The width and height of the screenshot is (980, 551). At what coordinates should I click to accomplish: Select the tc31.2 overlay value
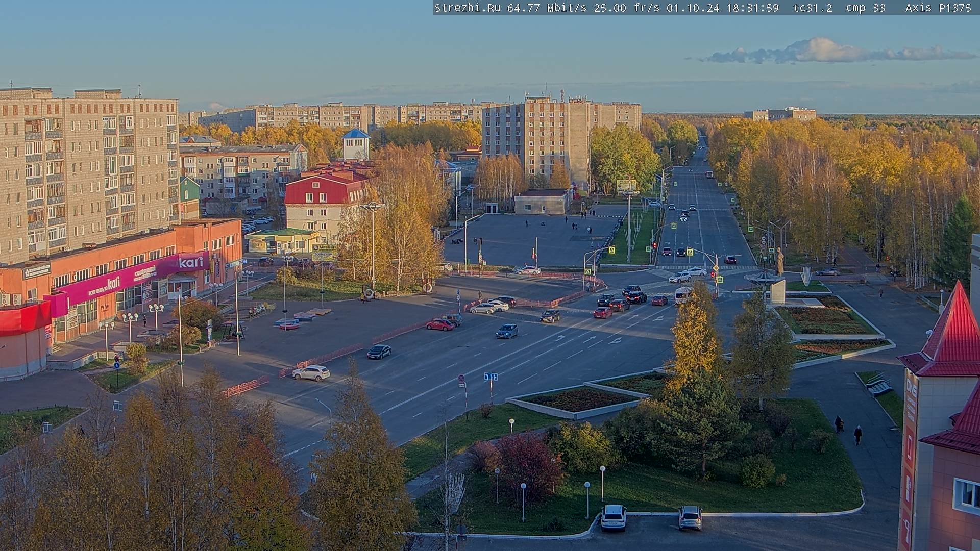point(813,8)
